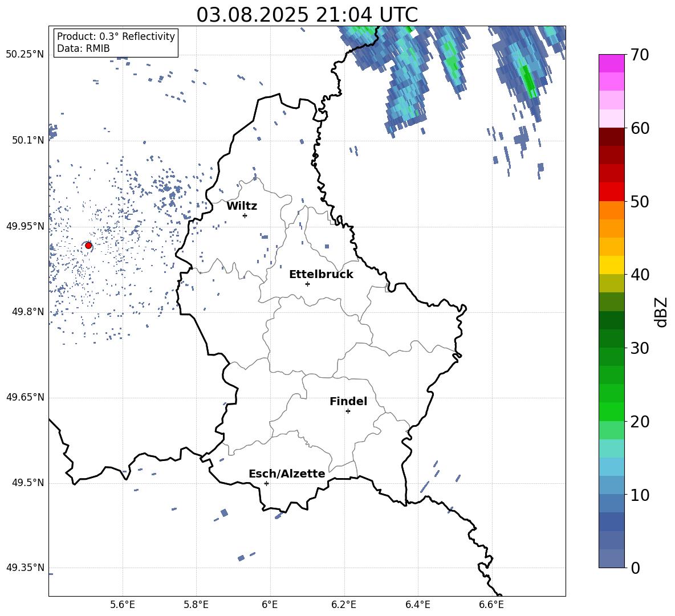
Task: Click the '03.08.2025 21:04 UTC' title
Action: coord(307,15)
